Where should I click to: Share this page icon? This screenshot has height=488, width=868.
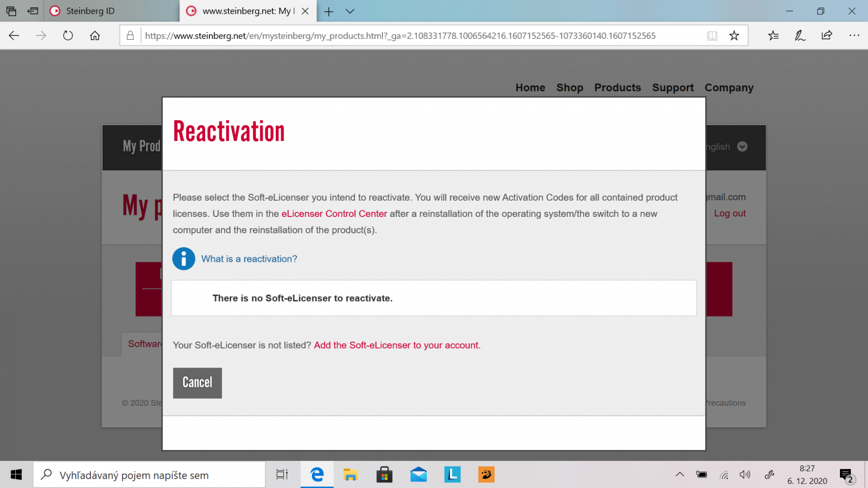click(827, 36)
